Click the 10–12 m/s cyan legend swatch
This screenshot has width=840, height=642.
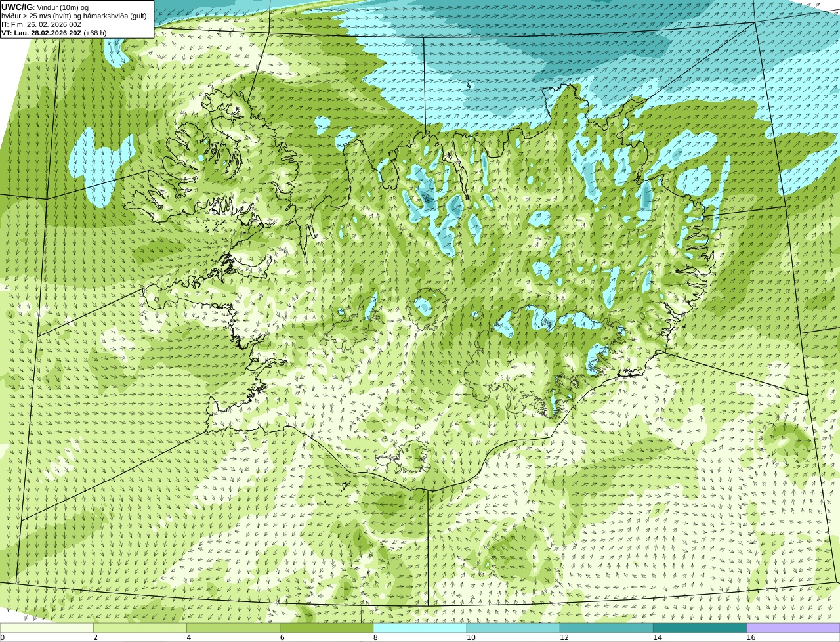tap(513, 628)
